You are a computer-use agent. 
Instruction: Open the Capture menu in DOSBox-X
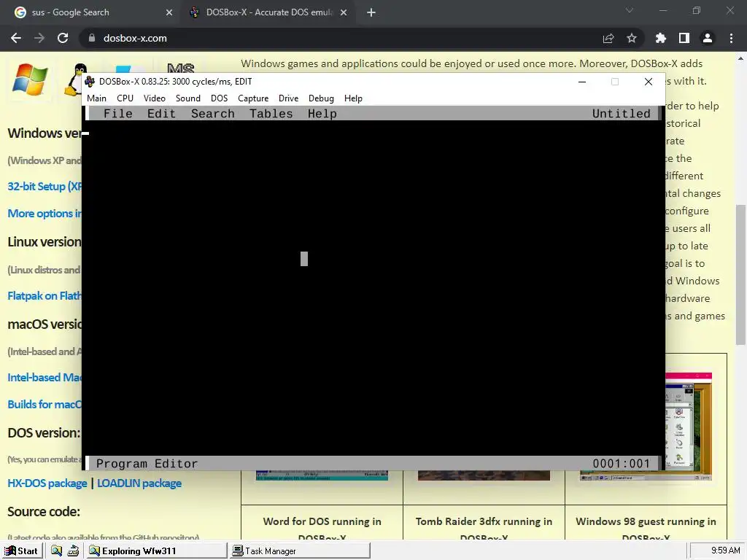[253, 98]
